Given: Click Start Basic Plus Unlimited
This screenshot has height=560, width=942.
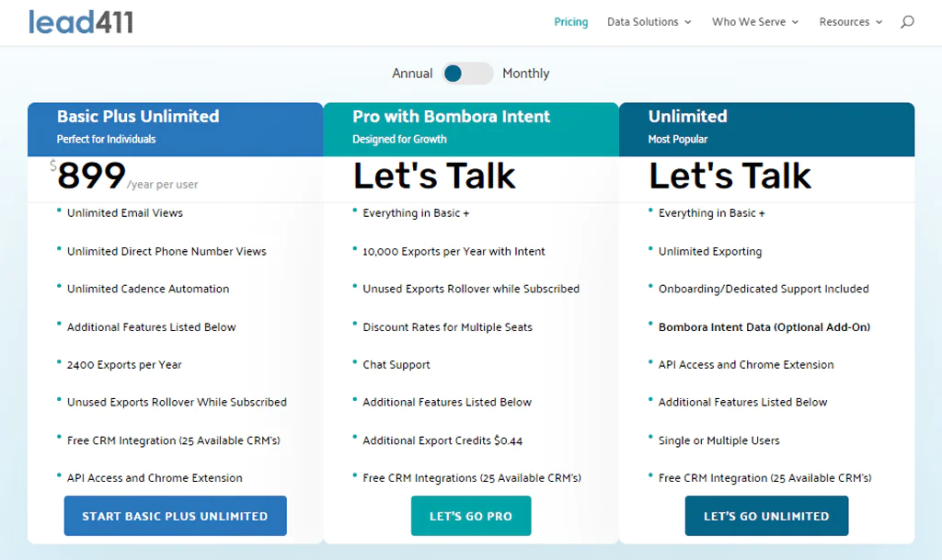Looking at the screenshot, I should (175, 515).
